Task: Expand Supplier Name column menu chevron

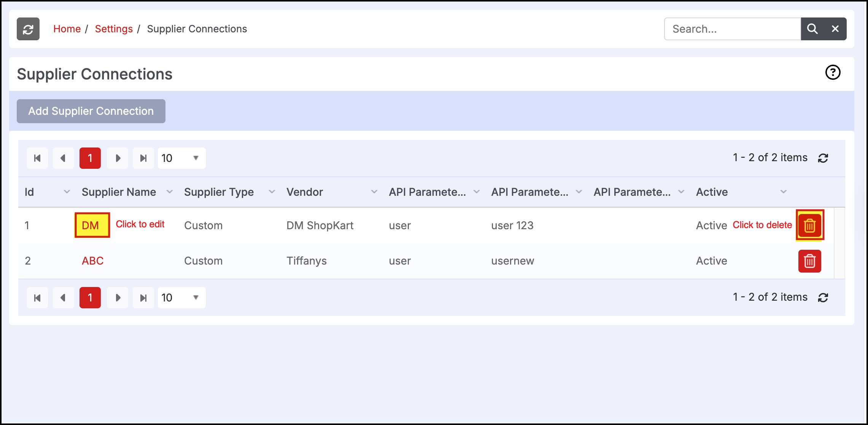Action: click(170, 192)
